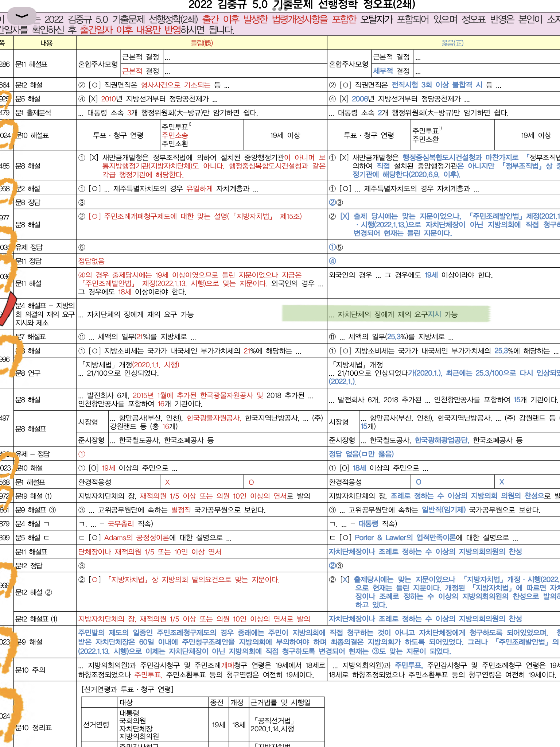Click the '내용' column header
Image resolution: width=560 pixels, height=747 pixels.
tap(46, 43)
